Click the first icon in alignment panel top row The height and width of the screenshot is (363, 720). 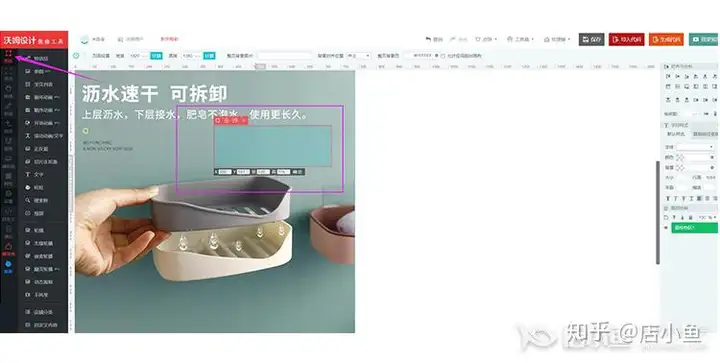coord(668,77)
